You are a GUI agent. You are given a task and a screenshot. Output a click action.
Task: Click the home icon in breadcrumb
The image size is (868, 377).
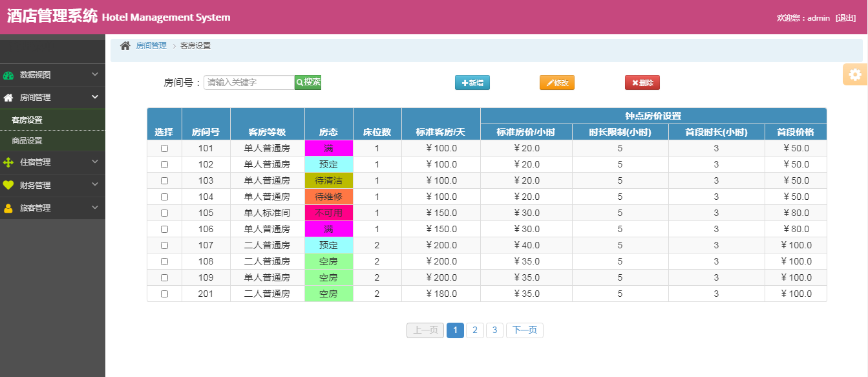[125, 46]
